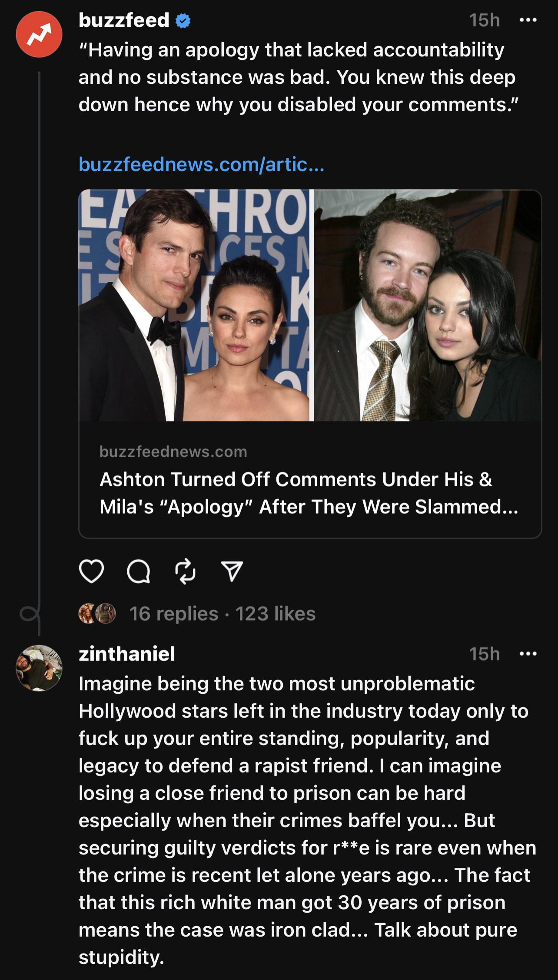Open buzzfeed's red arrow profile avatar
The width and height of the screenshot is (558, 980).
point(39,34)
